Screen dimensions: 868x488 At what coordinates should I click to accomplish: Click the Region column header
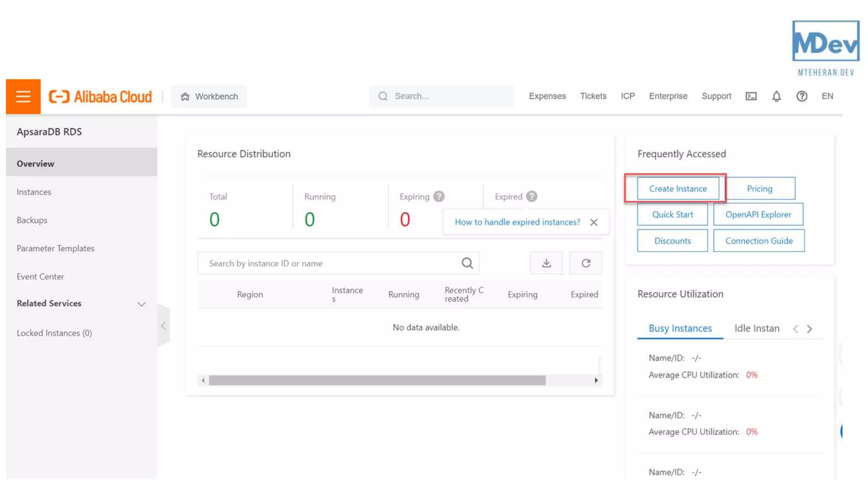click(250, 294)
